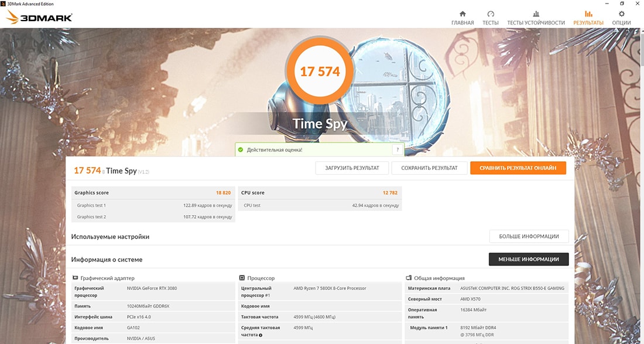Click ЗАГРУЗИТЬ РЕЗУЛЬТАТ button
This screenshot has height=344, width=644.
[x=352, y=168]
